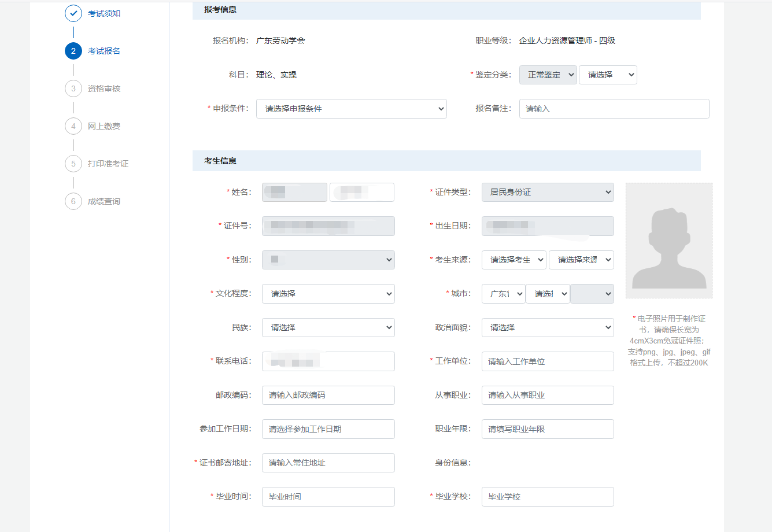
Task: Open the 考试须知 step label
Action: [104, 13]
